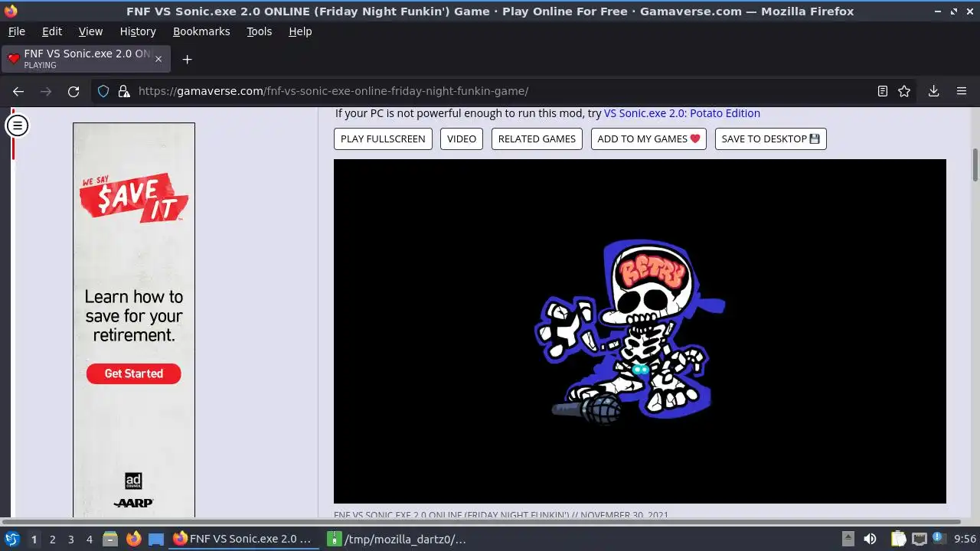Open the notification update tray icon

coord(939,539)
